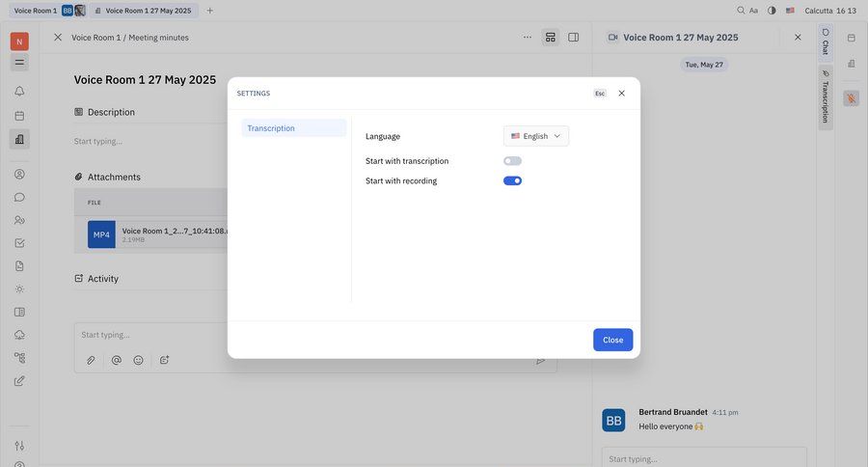Open the three-dots more options menu
This screenshot has height=467, width=868.
click(x=527, y=38)
